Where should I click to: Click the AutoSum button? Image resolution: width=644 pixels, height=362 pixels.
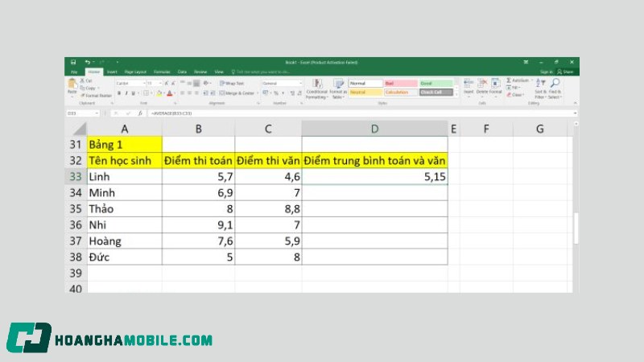tap(519, 80)
